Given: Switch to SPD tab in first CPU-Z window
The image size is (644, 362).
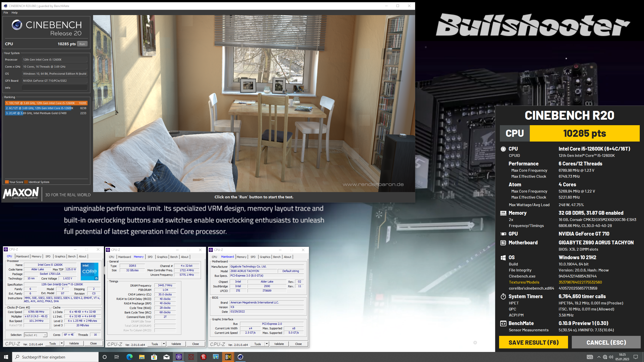Looking at the screenshot, I should coord(48,256).
